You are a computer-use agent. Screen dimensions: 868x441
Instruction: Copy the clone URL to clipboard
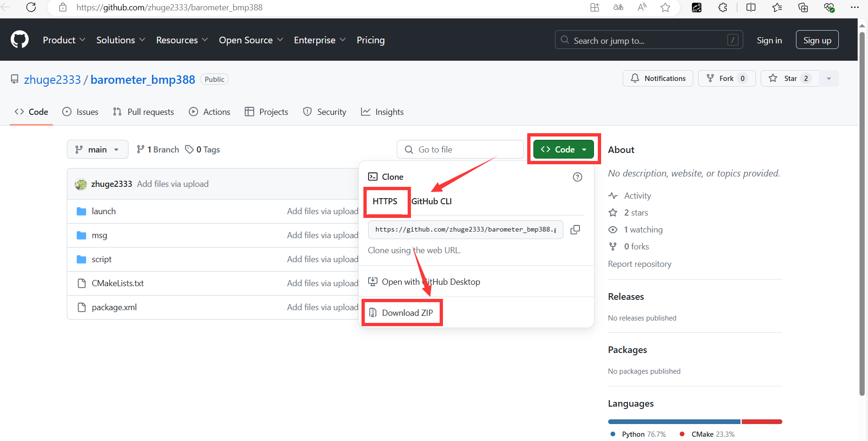575,230
